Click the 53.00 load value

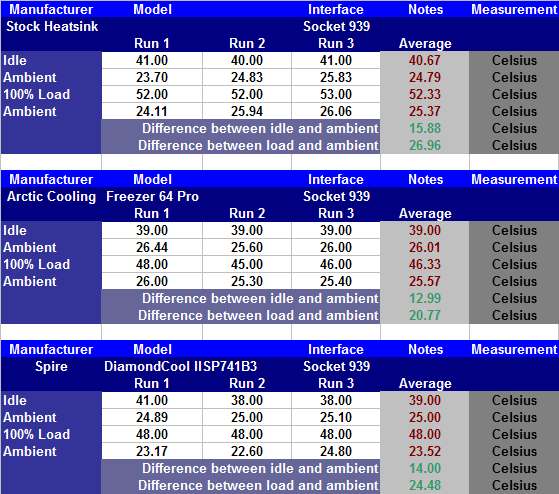pos(336,94)
